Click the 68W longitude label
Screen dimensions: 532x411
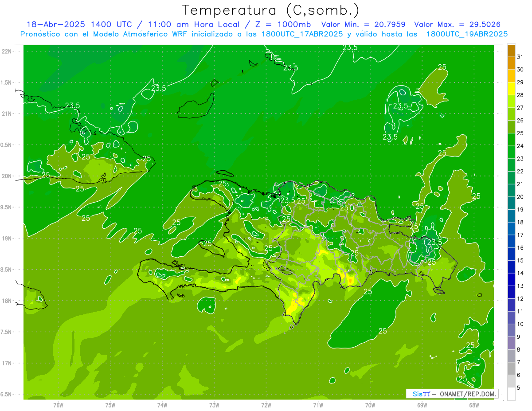[474, 405]
